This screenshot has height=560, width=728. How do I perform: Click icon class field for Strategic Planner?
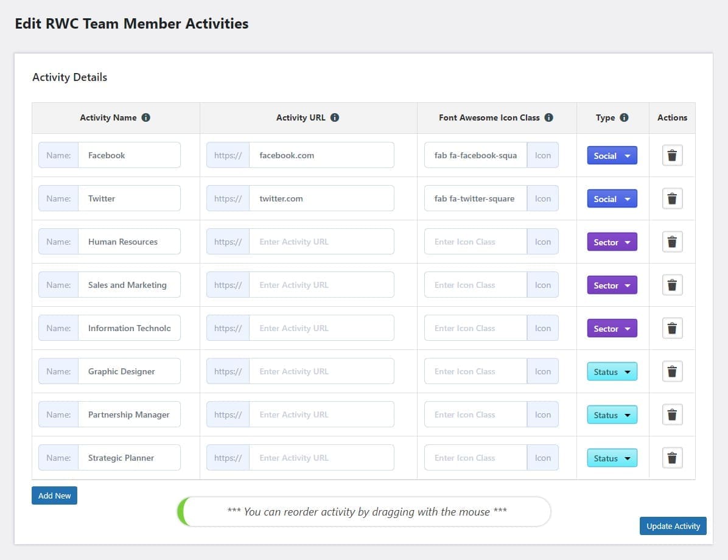coord(475,458)
